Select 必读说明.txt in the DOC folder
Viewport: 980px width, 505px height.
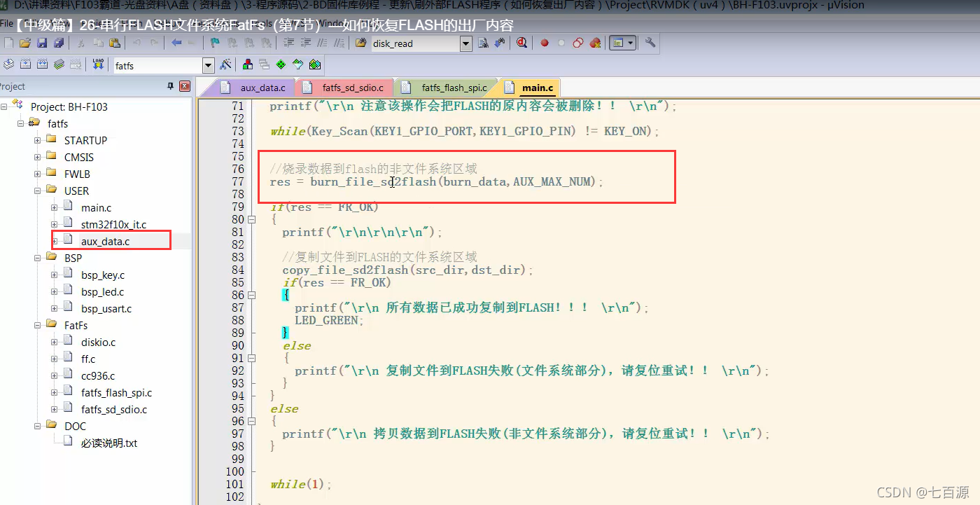pyautogui.click(x=109, y=443)
